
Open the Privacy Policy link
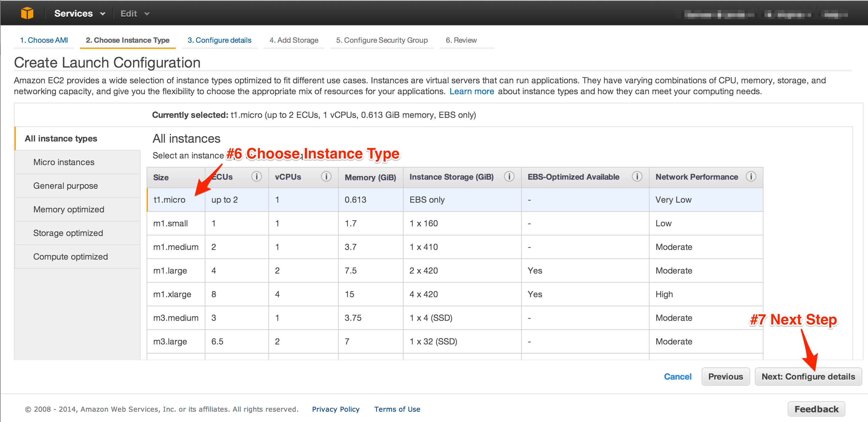point(336,409)
